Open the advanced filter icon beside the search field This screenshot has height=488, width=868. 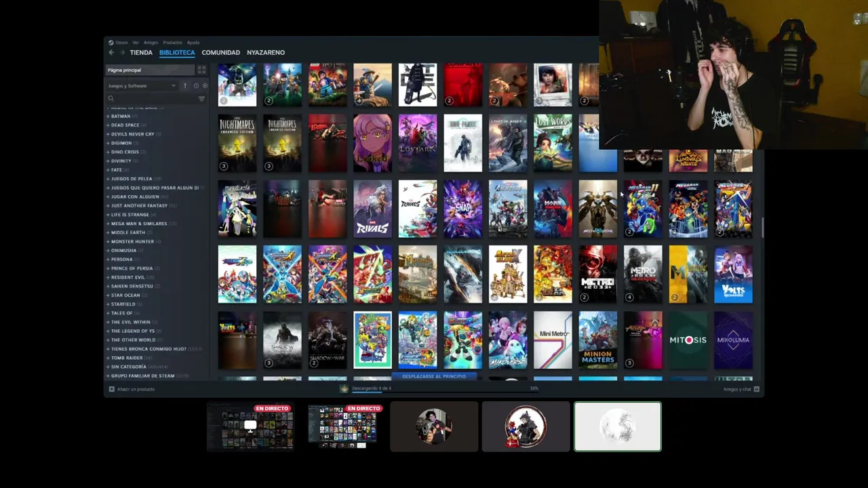[201, 99]
